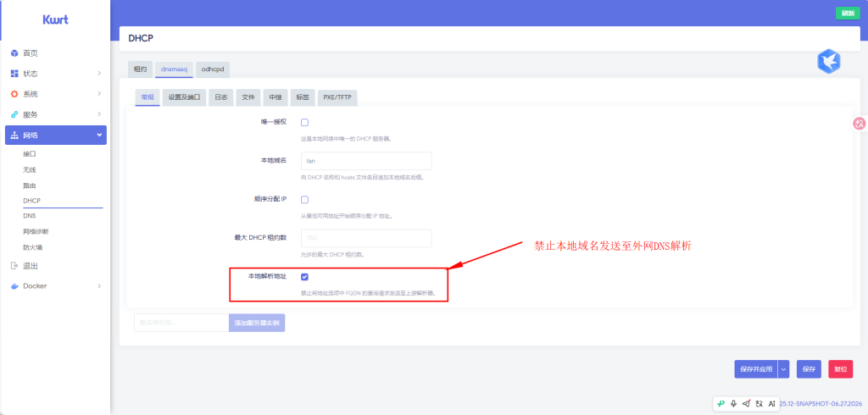This screenshot has width=868, height=415.
Task: Expand the 状态 sidebar menu chevron
Action: pyautogui.click(x=99, y=74)
